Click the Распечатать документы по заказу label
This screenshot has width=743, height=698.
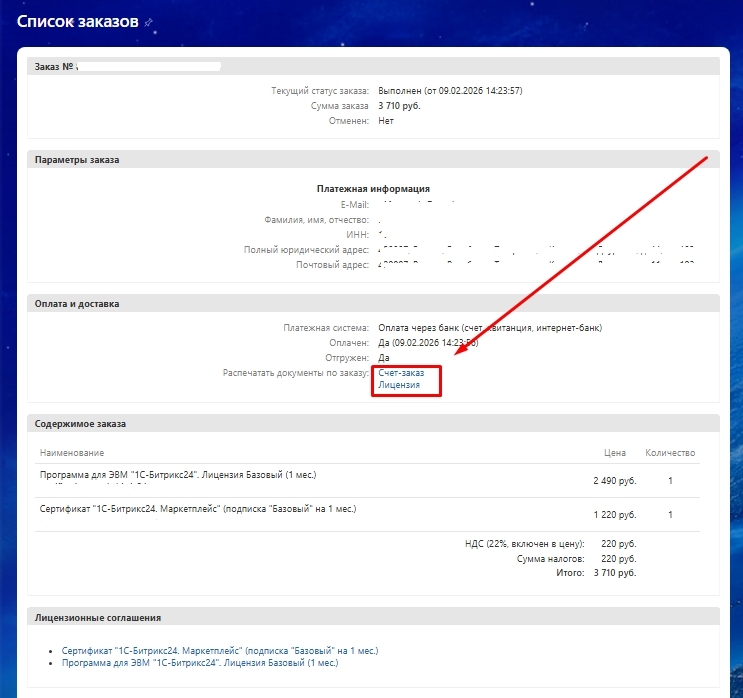pyautogui.click(x=296, y=373)
